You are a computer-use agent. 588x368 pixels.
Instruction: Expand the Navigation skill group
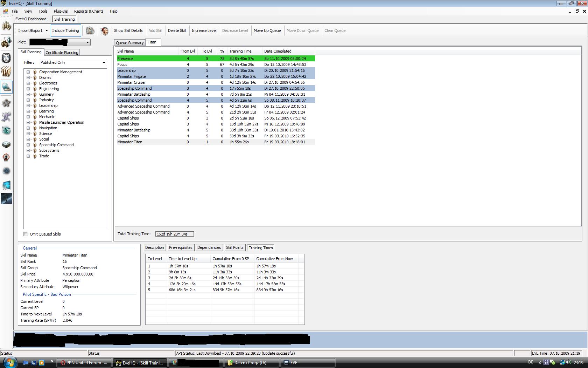(x=28, y=128)
